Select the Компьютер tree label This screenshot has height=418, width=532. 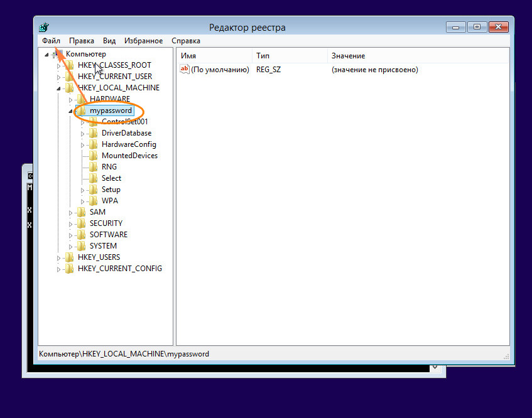[x=86, y=54]
